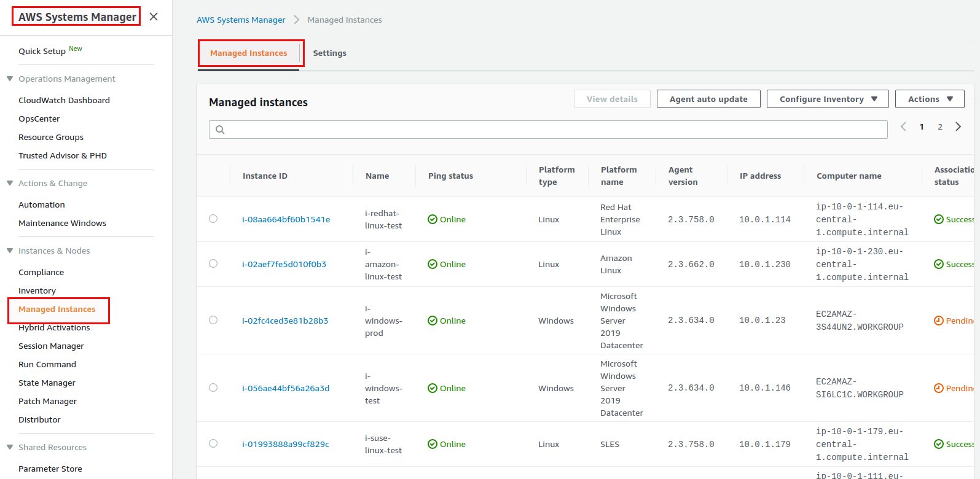Open Quick Setup in sidebar

pyautogui.click(x=42, y=51)
